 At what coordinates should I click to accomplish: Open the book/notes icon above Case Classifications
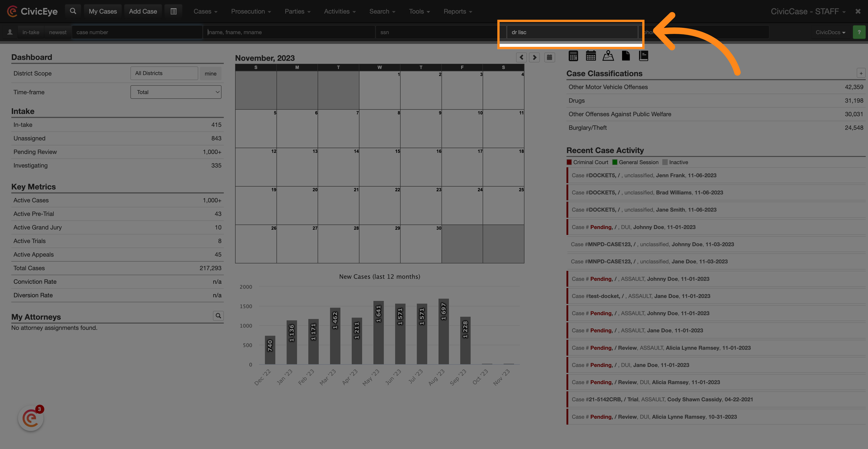644,56
